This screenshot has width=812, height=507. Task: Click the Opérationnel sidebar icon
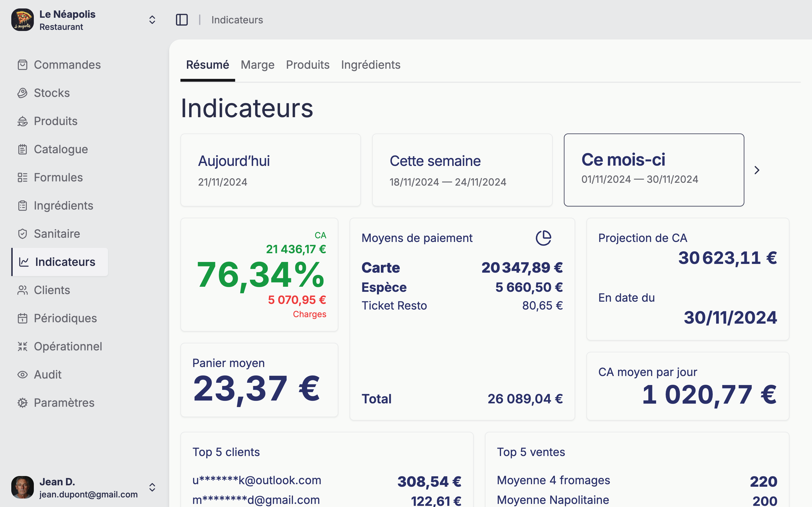tap(23, 346)
